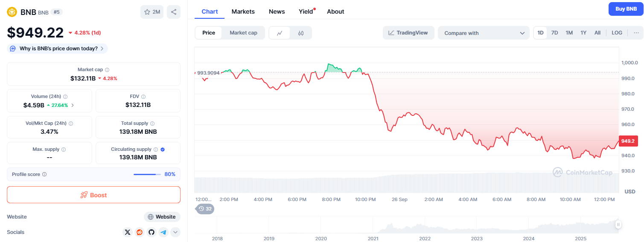Viewport: 644px width, 242px height.
Task: Toggle LOG scale on chart
Action: pos(617,33)
